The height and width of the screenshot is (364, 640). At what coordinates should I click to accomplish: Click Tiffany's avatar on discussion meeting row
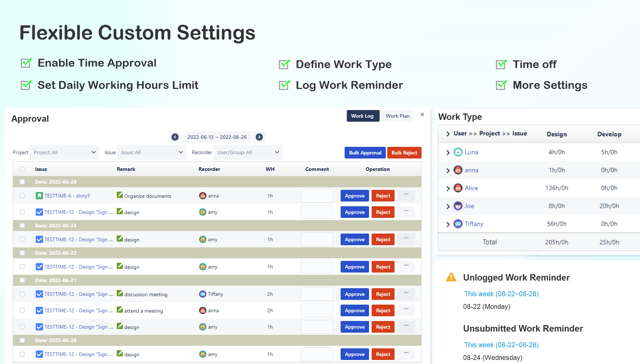tap(203, 294)
